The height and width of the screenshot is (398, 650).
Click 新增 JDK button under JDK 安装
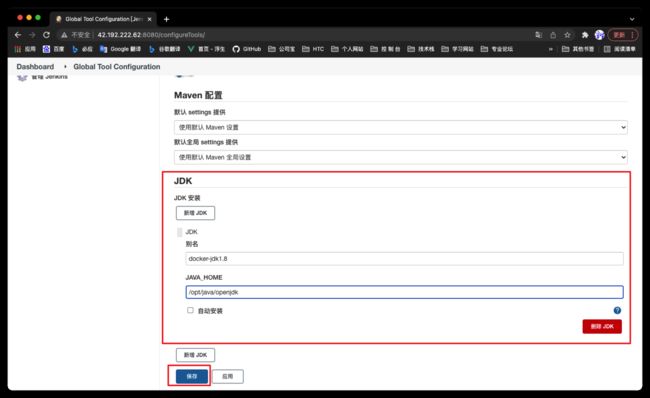pyautogui.click(x=195, y=213)
